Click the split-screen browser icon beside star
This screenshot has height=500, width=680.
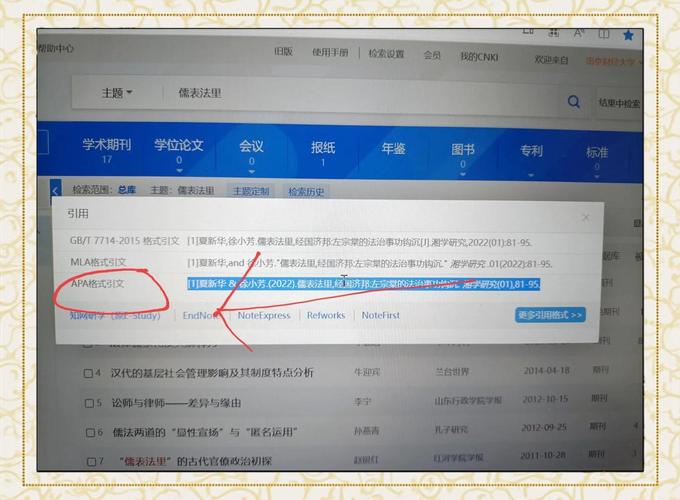604,33
